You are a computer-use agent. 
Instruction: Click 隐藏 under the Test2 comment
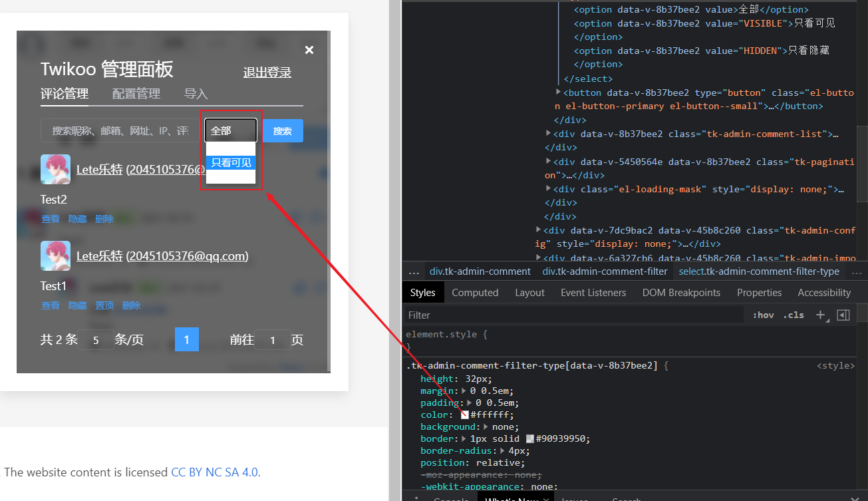tap(78, 218)
